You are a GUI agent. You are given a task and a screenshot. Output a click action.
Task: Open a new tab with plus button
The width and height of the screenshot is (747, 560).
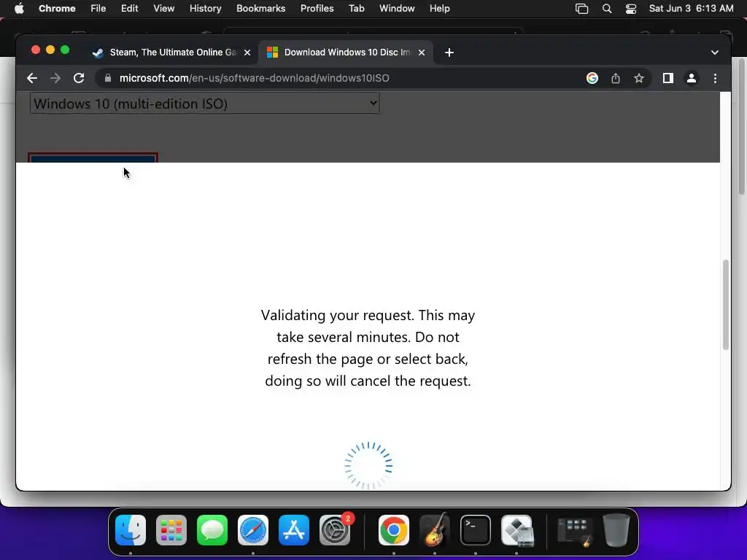click(x=449, y=52)
